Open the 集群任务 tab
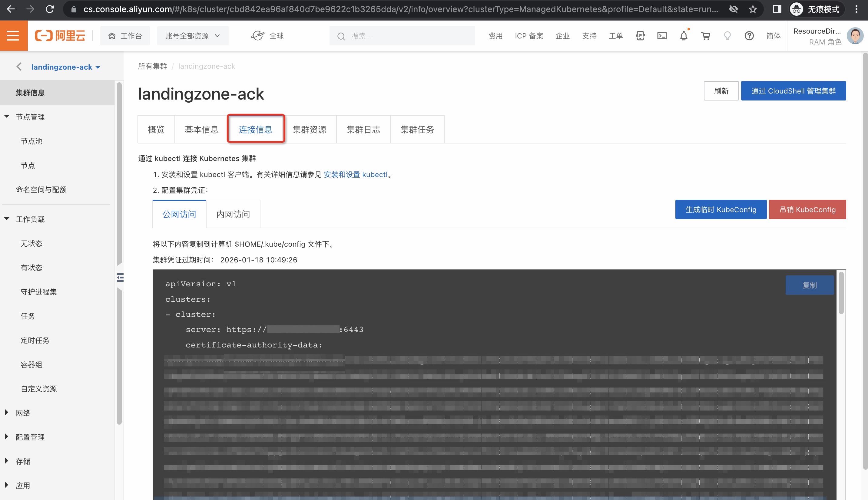The width and height of the screenshot is (868, 500). pos(418,130)
